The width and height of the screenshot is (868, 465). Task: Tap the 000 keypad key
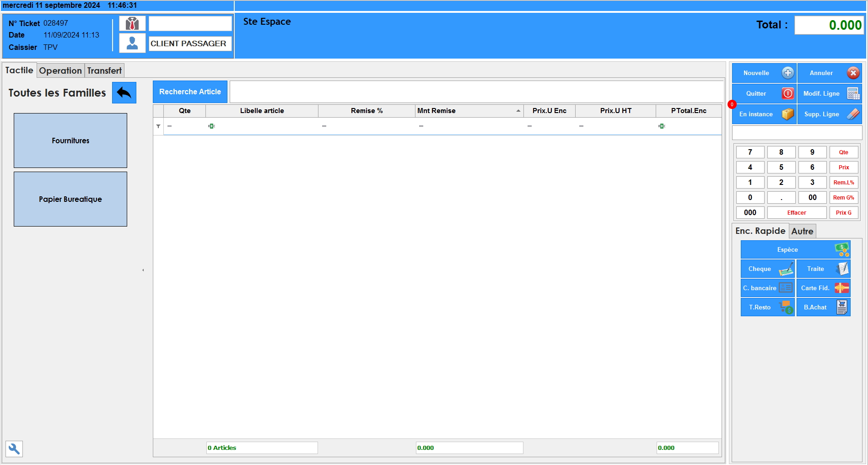pos(750,213)
